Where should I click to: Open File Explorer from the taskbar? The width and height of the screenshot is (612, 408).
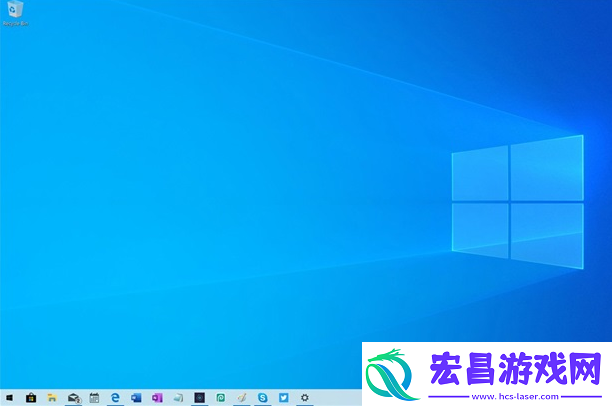(52, 398)
